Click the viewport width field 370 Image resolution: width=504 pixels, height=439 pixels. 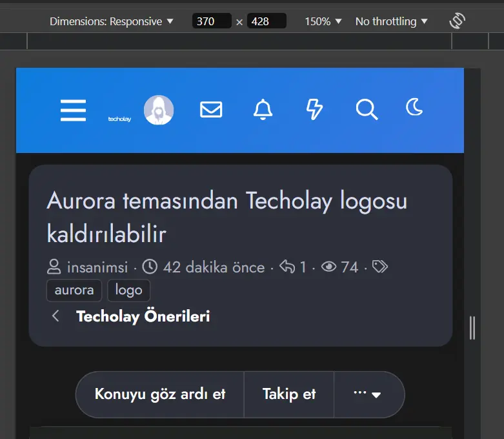click(212, 21)
